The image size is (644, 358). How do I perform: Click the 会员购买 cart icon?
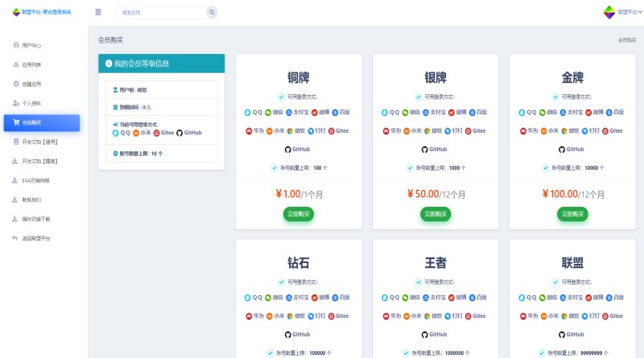pyautogui.click(x=16, y=122)
